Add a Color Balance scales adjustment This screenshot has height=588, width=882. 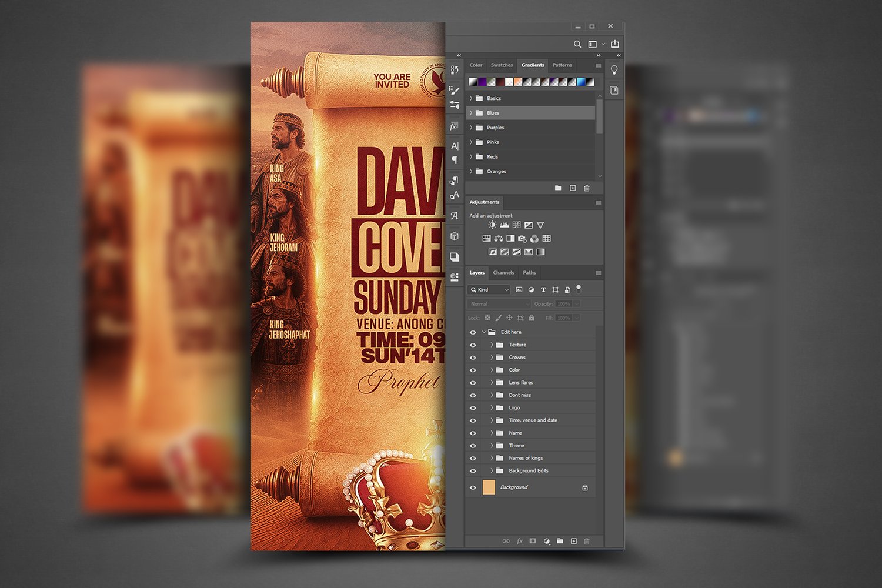(499, 239)
